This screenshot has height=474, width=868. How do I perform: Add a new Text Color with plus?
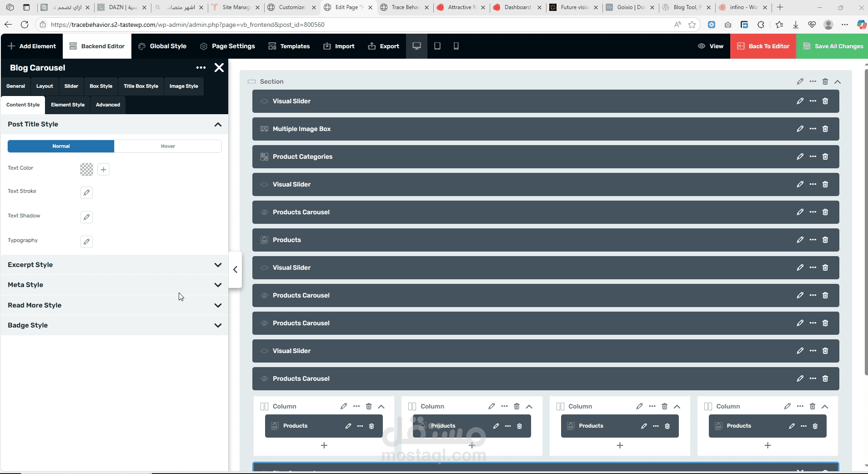(x=103, y=170)
